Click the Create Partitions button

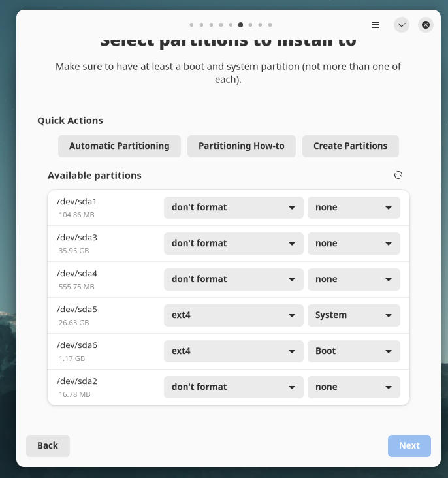(x=350, y=146)
